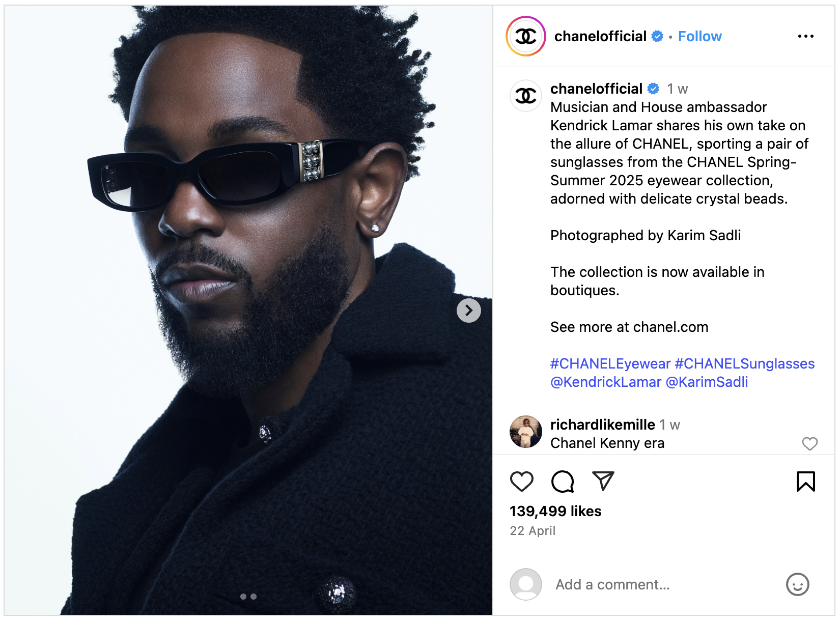
Task: Like the post with heart icon
Action: click(521, 482)
